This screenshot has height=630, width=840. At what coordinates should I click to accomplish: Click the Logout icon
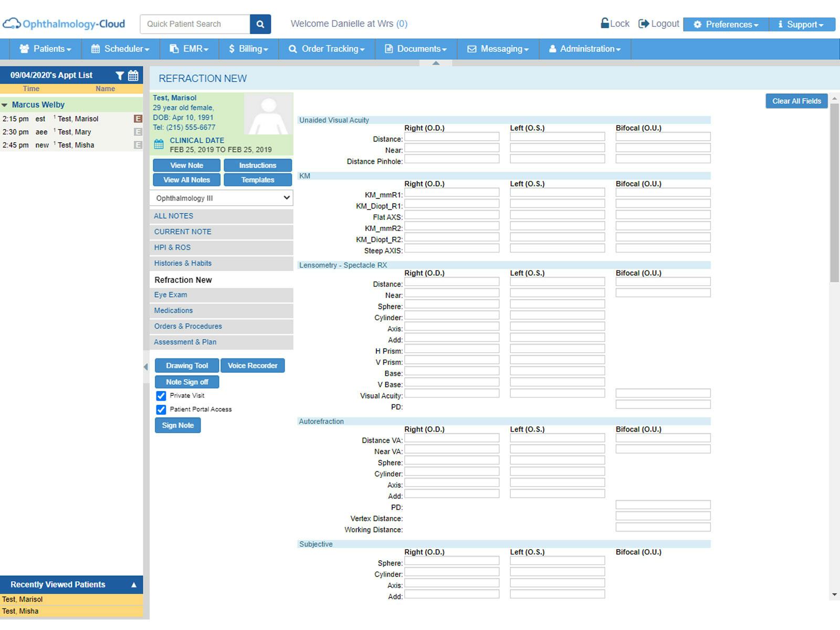[643, 23]
